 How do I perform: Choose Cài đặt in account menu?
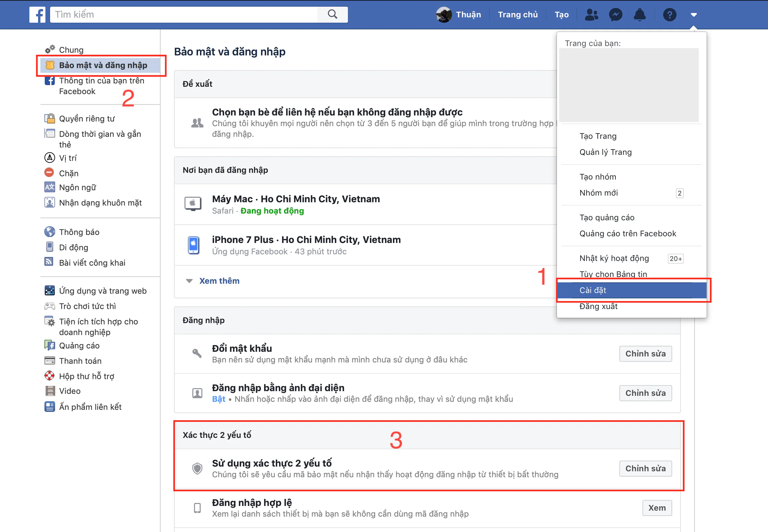click(632, 290)
